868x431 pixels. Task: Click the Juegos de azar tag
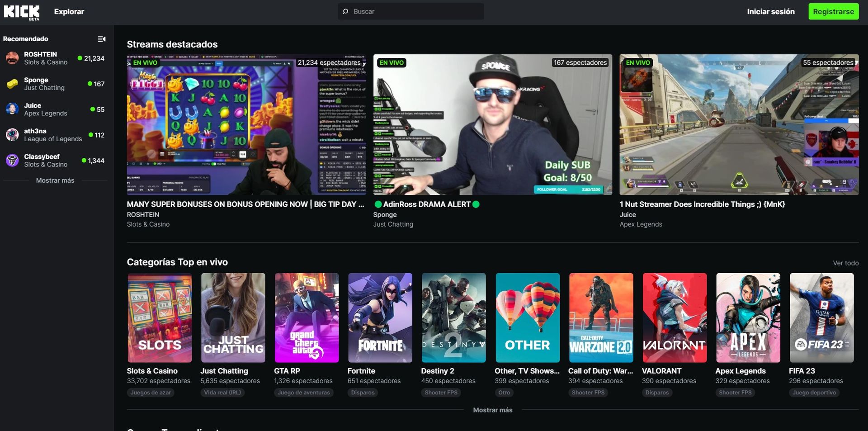point(151,393)
